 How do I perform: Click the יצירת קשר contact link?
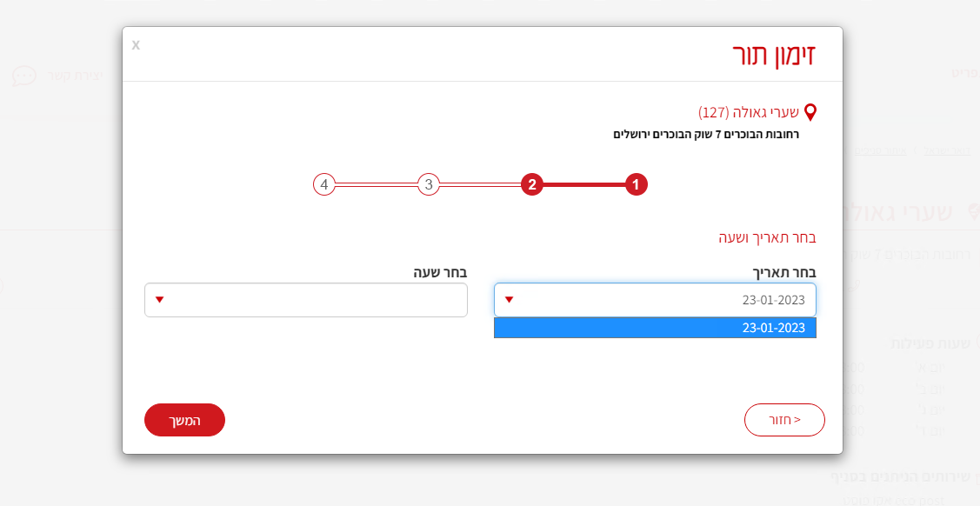tap(86, 76)
